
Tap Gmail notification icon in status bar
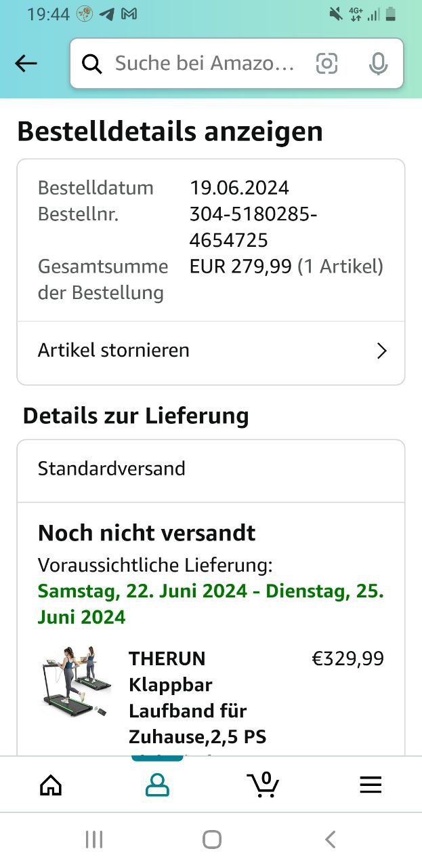coord(129,14)
